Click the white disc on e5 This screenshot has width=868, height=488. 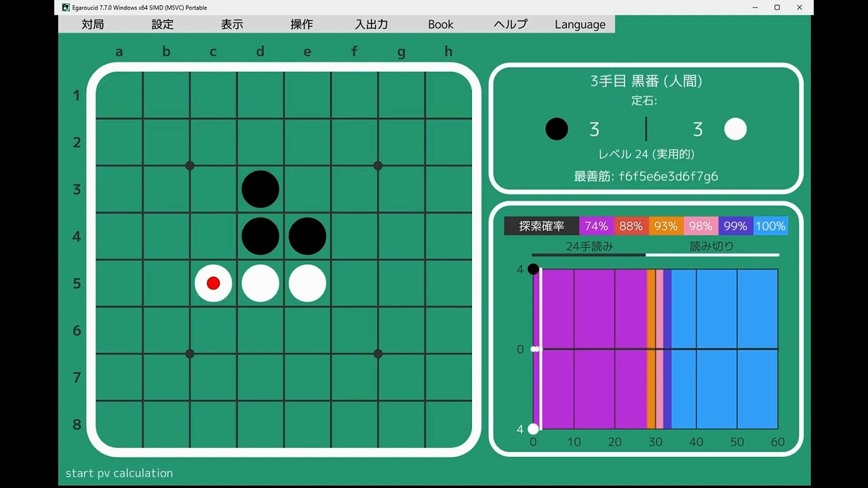click(x=307, y=283)
